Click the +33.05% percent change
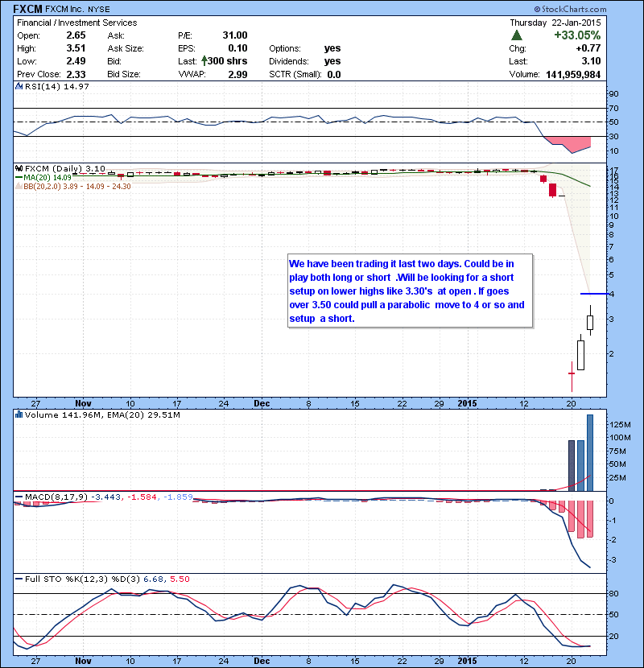The width and height of the screenshot is (644, 668). click(577, 35)
